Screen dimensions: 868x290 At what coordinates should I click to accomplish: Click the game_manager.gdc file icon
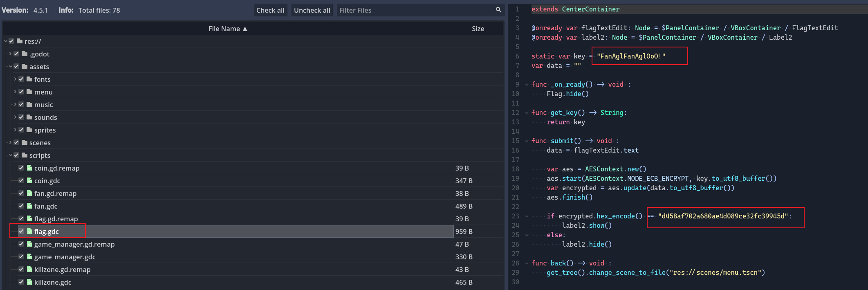[x=29, y=256]
